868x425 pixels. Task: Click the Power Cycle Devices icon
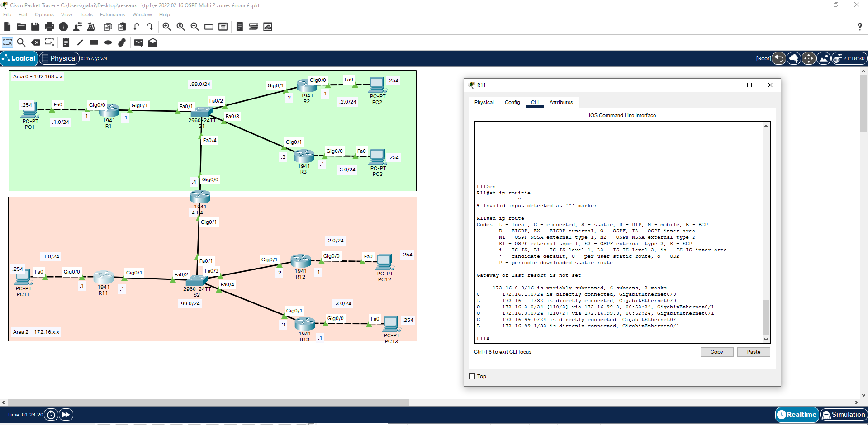(51, 415)
